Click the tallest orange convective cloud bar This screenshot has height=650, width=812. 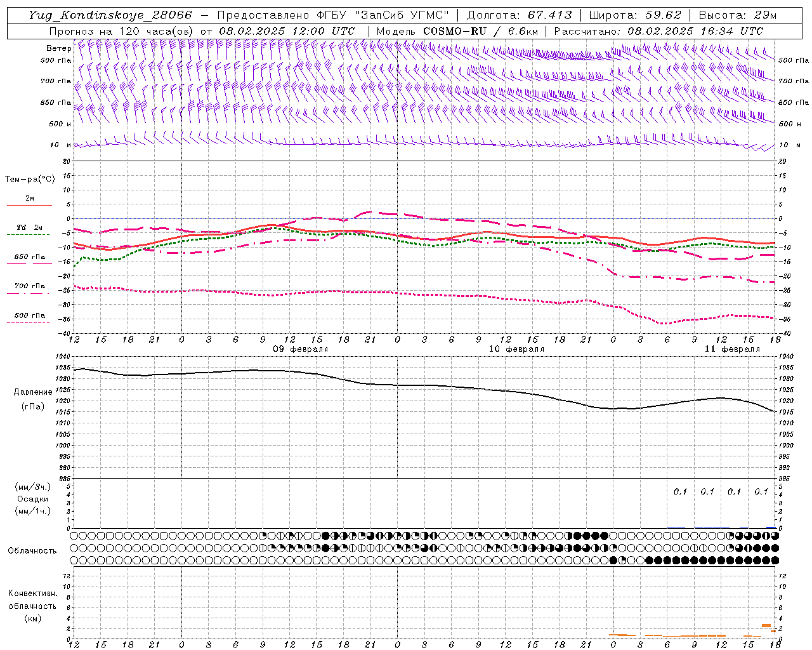(x=766, y=625)
